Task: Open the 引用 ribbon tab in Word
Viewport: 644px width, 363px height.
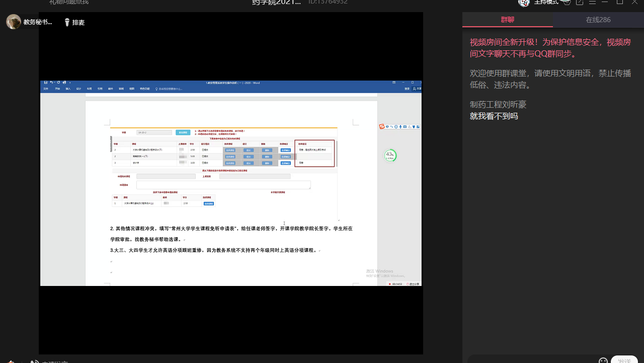Action: point(100,89)
